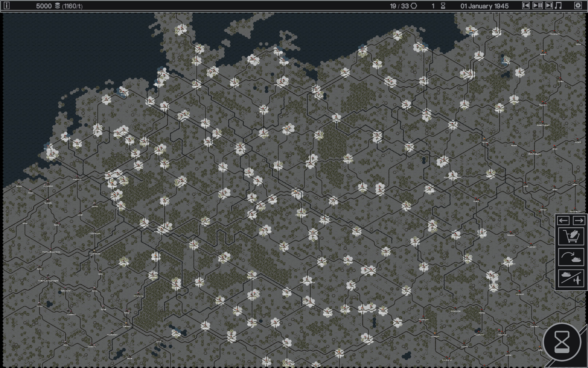Click the turn hourglass icon in top bar
The image size is (588, 368).
(443, 6)
